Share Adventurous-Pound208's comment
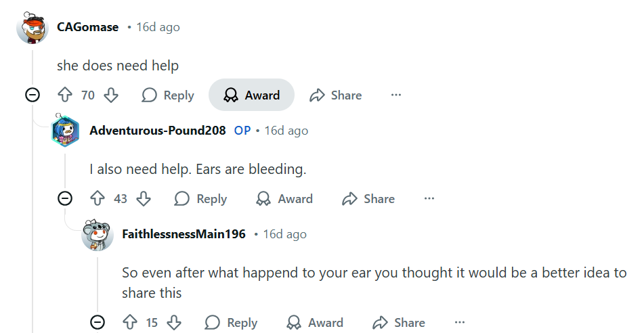Viewport: 644px width, 333px height. click(368, 199)
